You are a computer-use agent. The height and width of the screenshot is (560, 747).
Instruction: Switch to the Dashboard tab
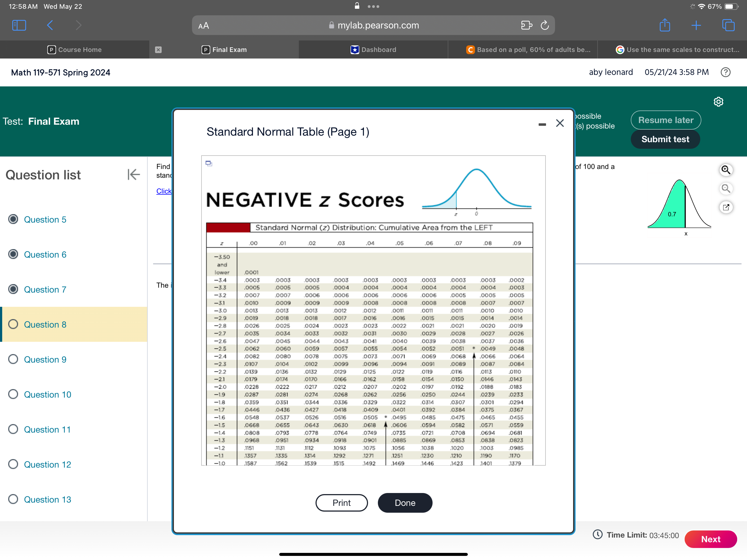pos(373,50)
